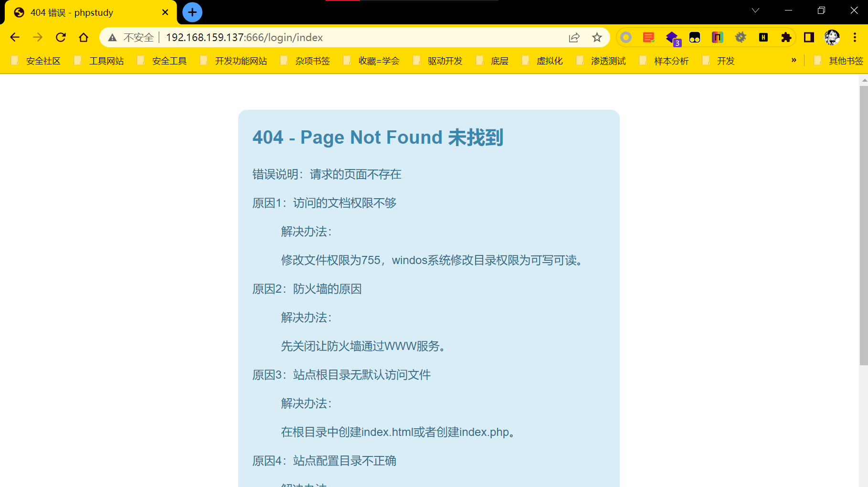Open the Chrome three-dot menu

point(855,37)
